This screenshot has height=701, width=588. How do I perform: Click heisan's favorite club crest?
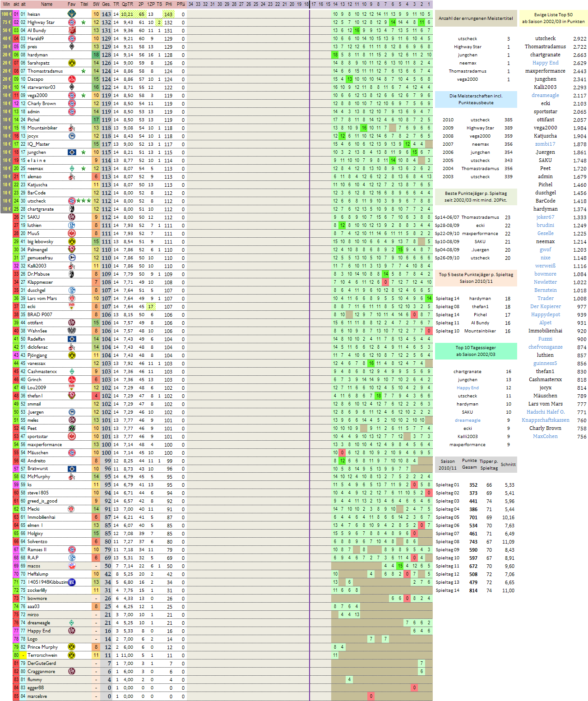71,14
